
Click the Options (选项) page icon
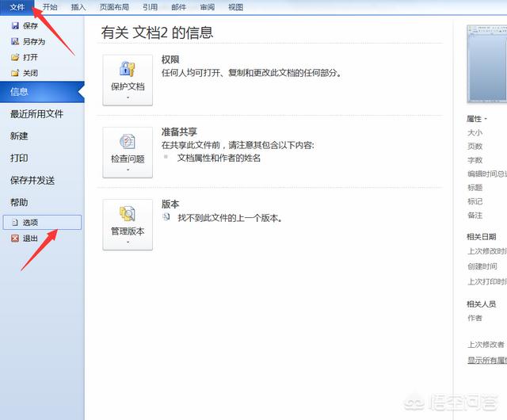15,223
